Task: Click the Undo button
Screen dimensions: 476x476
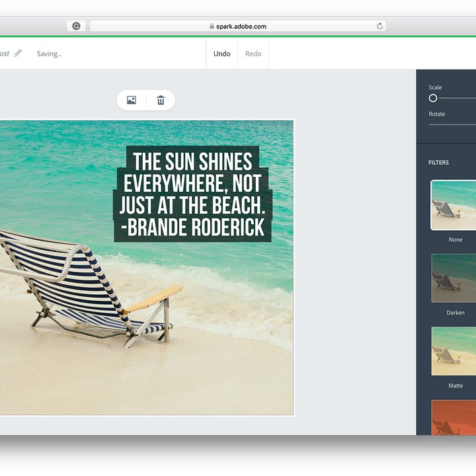Action: pos(222,54)
